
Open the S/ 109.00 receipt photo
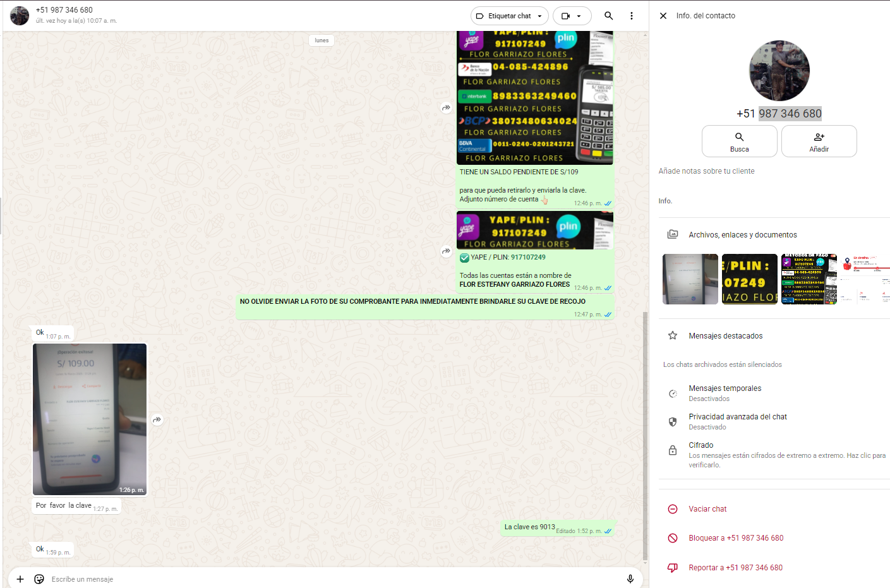point(90,419)
